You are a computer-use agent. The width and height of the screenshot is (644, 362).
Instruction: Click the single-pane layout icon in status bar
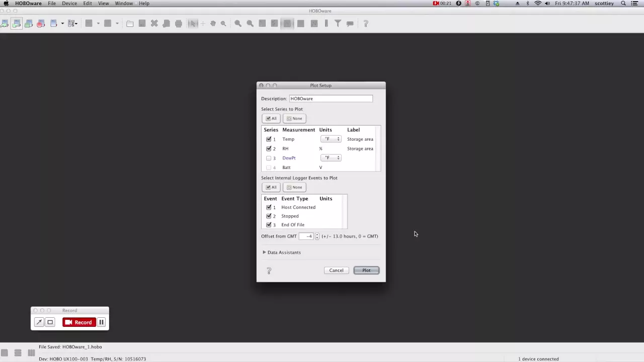4,353
